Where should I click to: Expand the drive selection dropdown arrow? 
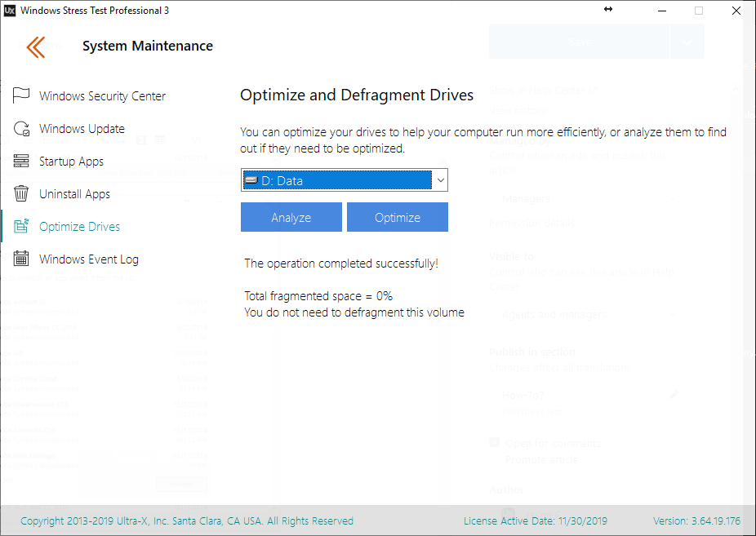440,180
